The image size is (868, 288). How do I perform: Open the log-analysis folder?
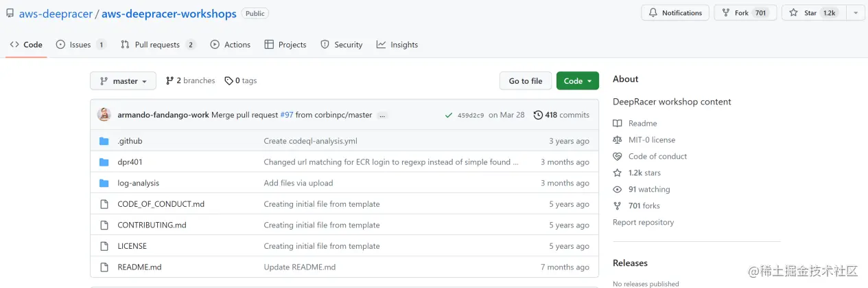pos(138,183)
